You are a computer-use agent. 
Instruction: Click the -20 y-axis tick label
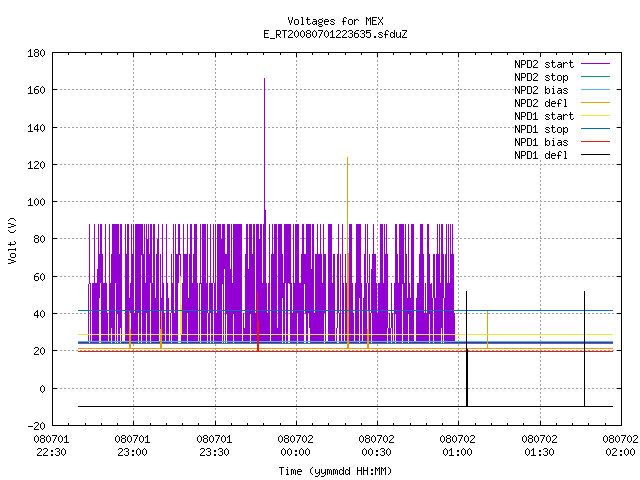[36, 426]
